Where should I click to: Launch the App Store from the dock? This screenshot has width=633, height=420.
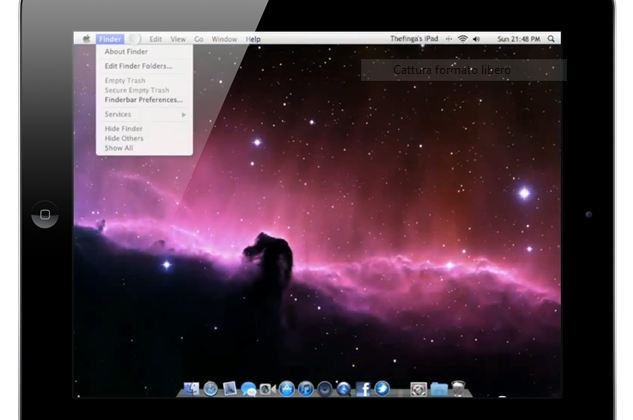coord(287,388)
